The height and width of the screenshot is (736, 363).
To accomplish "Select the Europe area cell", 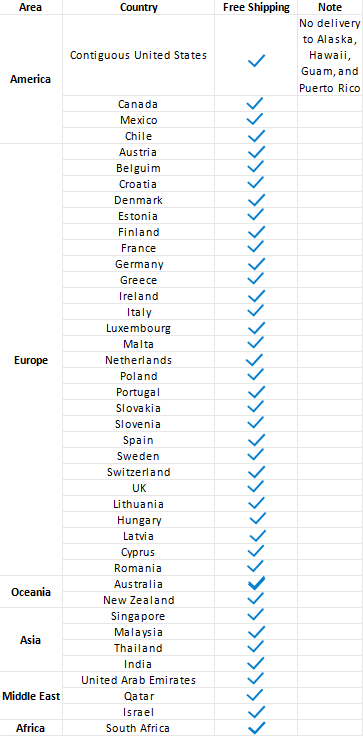I will pos(31,360).
